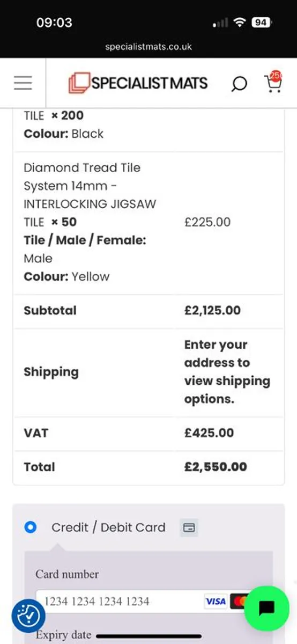The image size is (297, 644).
Task: Open the green live chat bubble
Action: (267, 608)
